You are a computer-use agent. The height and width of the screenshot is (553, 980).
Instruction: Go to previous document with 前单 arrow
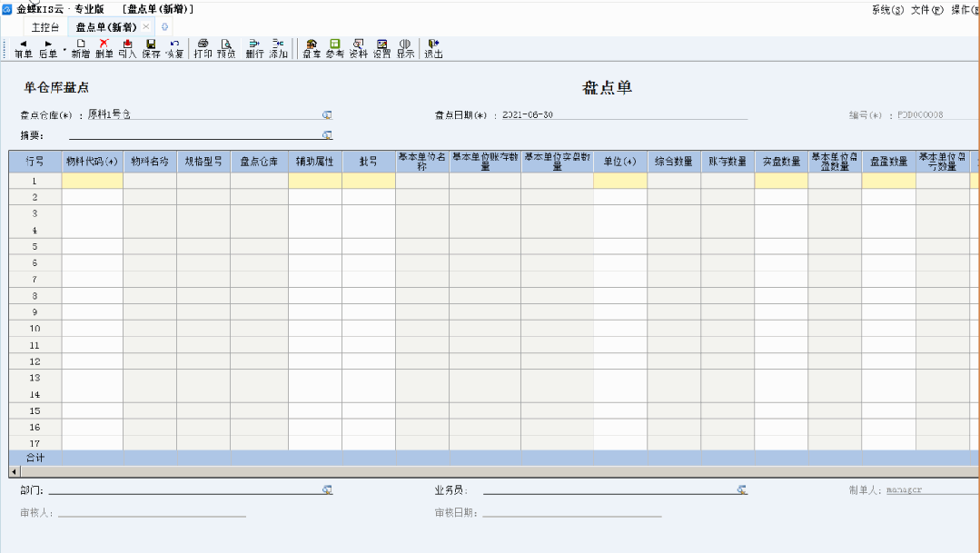tap(23, 48)
